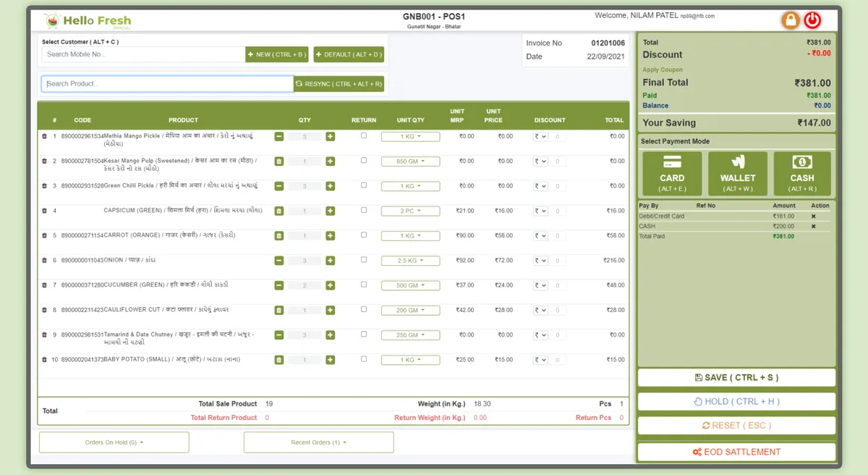This screenshot has width=868, height=475.
Task: Increase quantity of Kesar Mango Pulp
Action: (x=331, y=161)
